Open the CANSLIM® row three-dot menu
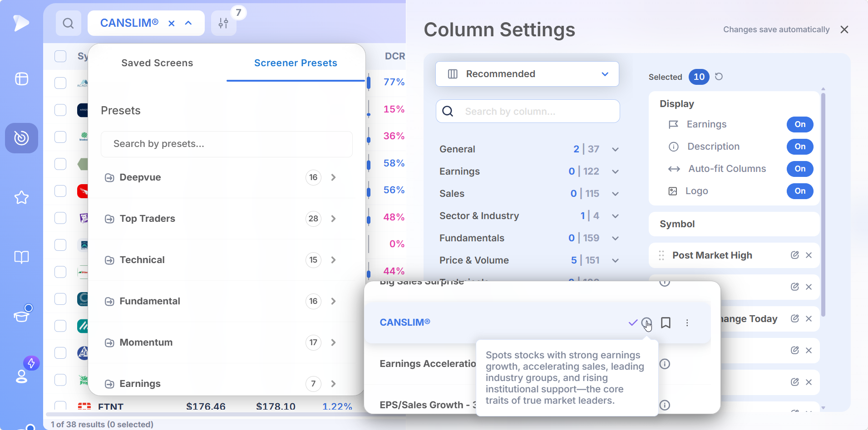 click(687, 322)
